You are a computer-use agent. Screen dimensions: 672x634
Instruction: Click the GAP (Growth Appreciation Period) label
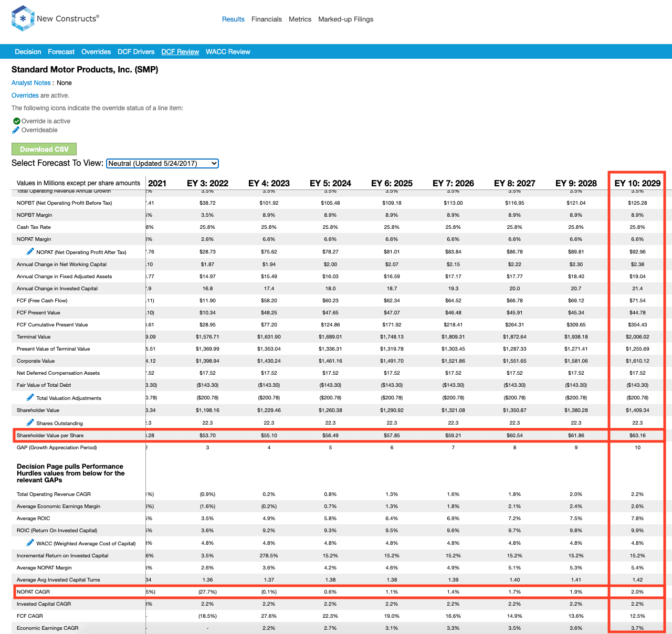click(x=57, y=448)
